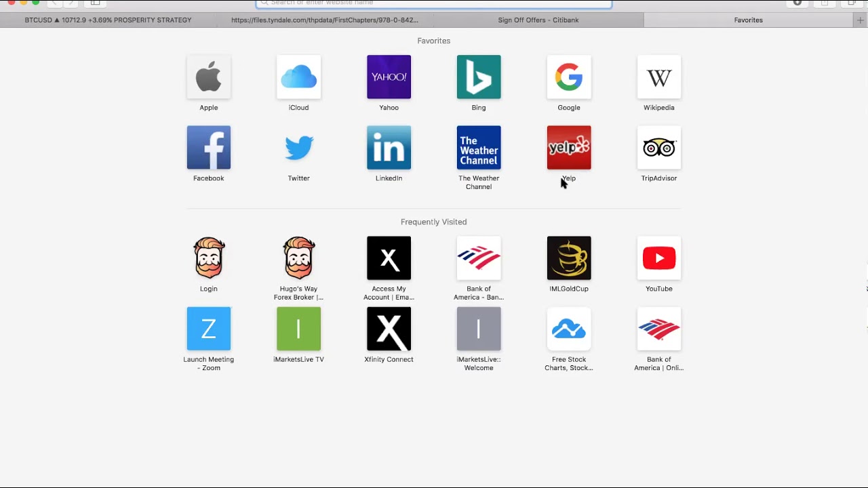Viewport: 868px width, 488px height.
Task: Open Hugo's Way Forex Broker icon
Action: click(x=298, y=258)
